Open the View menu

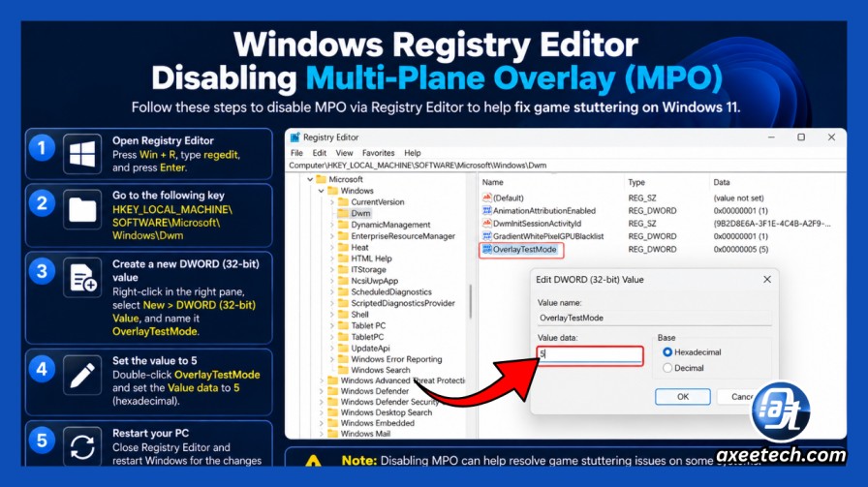344,153
